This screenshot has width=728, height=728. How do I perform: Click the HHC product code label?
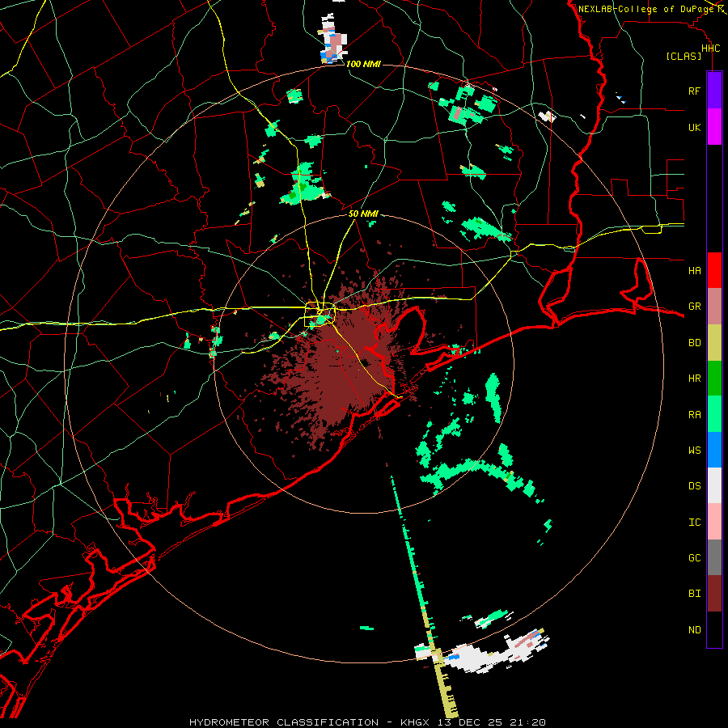tap(710, 49)
